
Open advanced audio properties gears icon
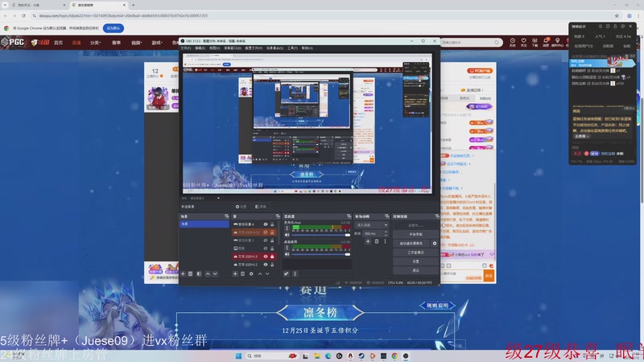(x=287, y=274)
